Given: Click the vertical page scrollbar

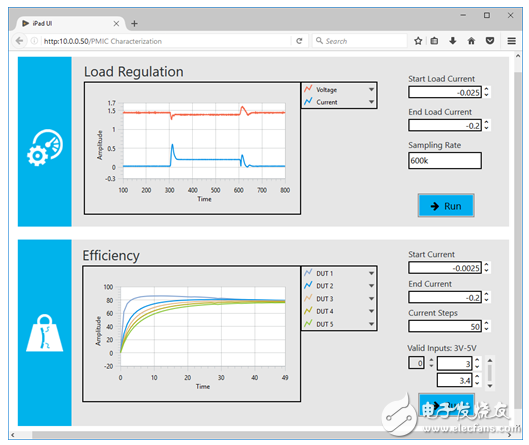Looking at the screenshot, I should (518, 236).
